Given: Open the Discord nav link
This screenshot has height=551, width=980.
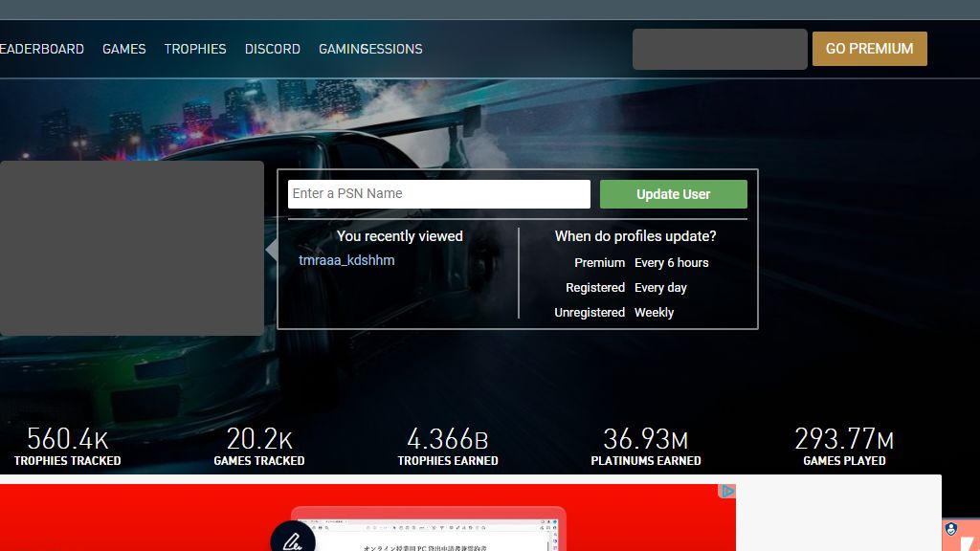Looking at the screenshot, I should pyautogui.click(x=273, y=49).
